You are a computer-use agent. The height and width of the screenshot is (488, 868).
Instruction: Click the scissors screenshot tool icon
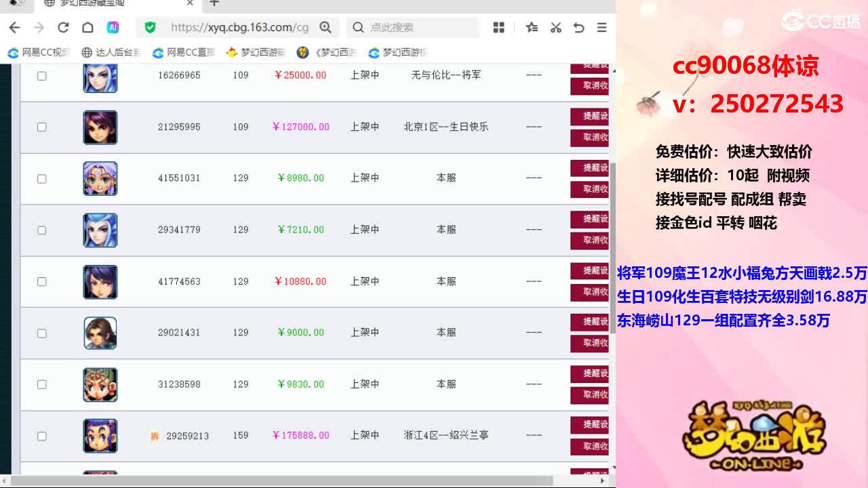[x=555, y=27]
